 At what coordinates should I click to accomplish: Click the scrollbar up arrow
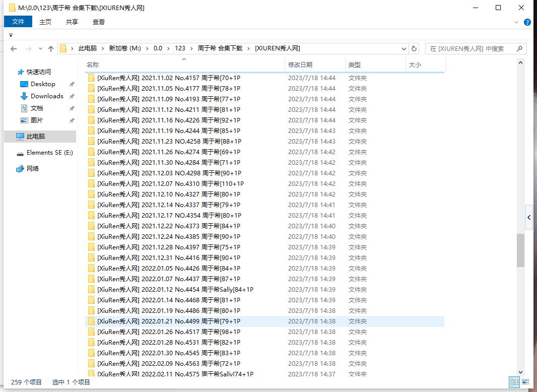pos(520,62)
